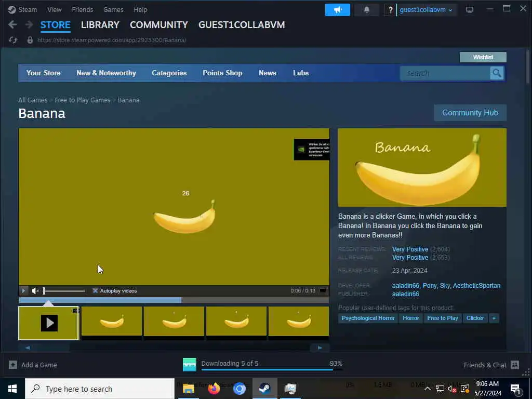
Task: Unmute the video speaker icon
Action: (x=35, y=291)
